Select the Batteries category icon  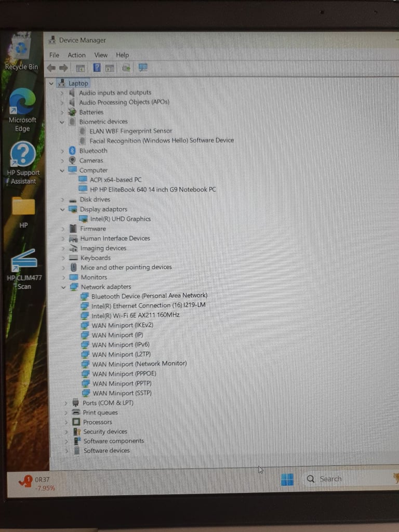pos(72,112)
